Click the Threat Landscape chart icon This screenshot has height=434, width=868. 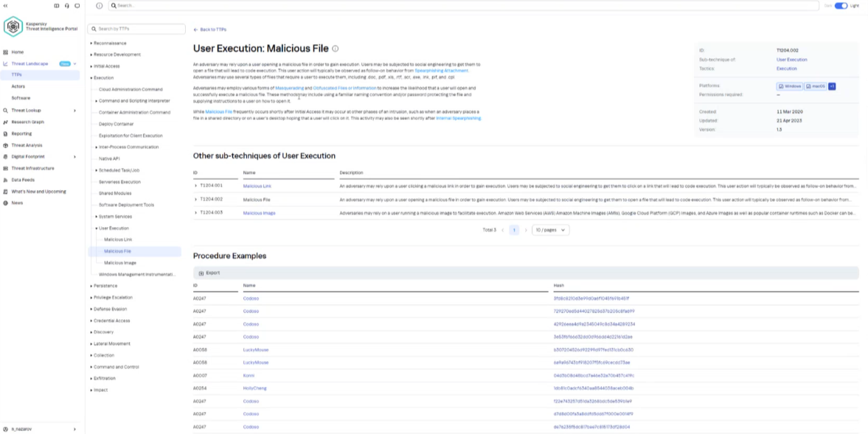pyautogui.click(x=6, y=63)
